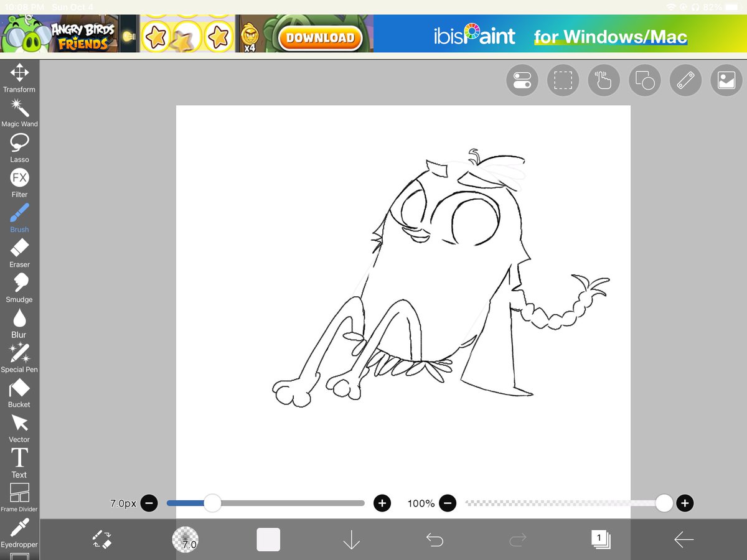The width and height of the screenshot is (747, 560).
Task: Tap the down arrow to hide toolbar
Action: point(351,539)
